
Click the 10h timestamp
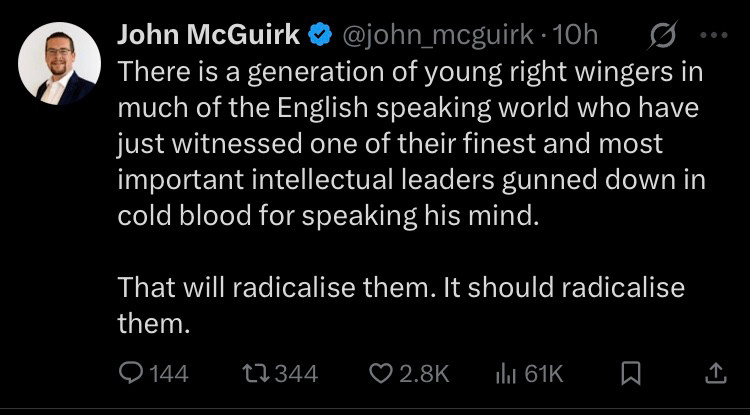coord(575,35)
